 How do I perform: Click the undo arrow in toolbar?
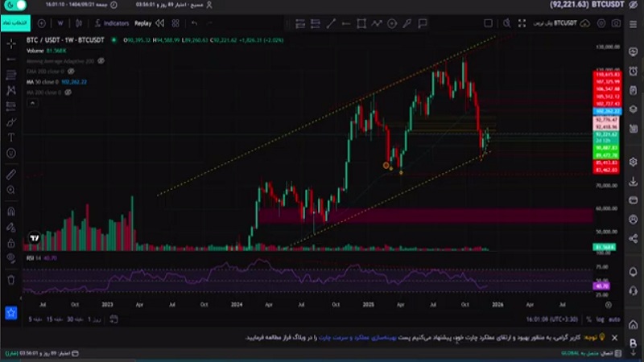pos(195,23)
